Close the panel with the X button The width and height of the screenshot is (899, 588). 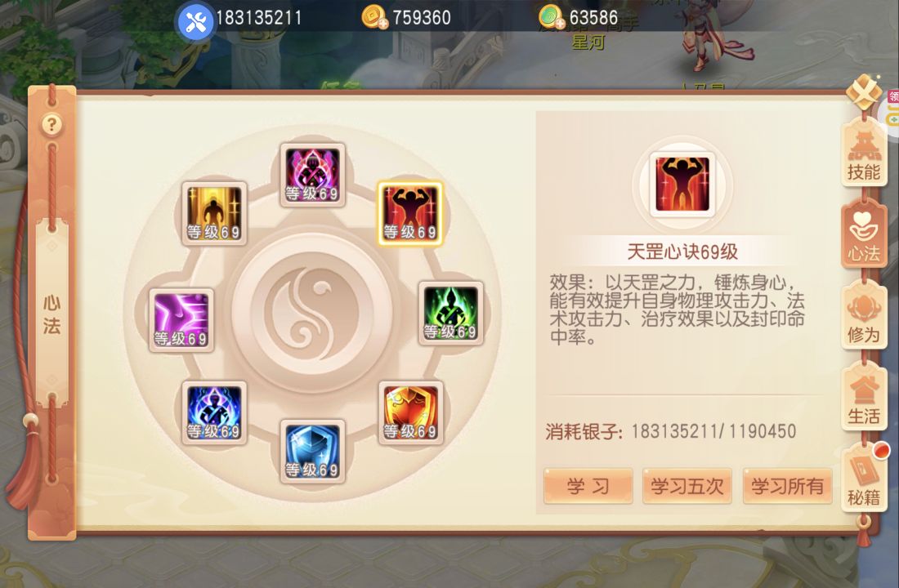pyautogui.click(x=864, y=91)
